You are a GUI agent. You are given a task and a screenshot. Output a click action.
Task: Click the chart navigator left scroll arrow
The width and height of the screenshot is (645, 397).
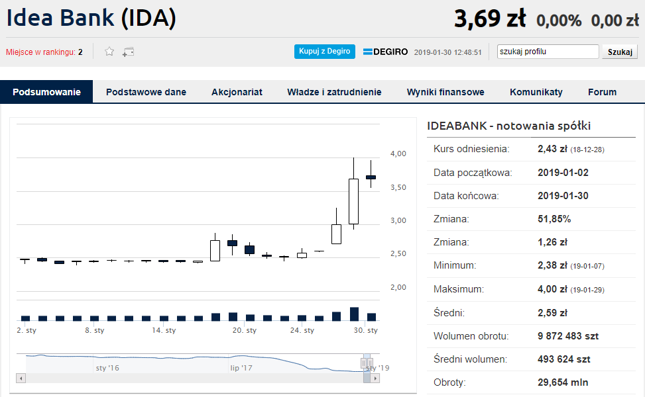(21, 378)
